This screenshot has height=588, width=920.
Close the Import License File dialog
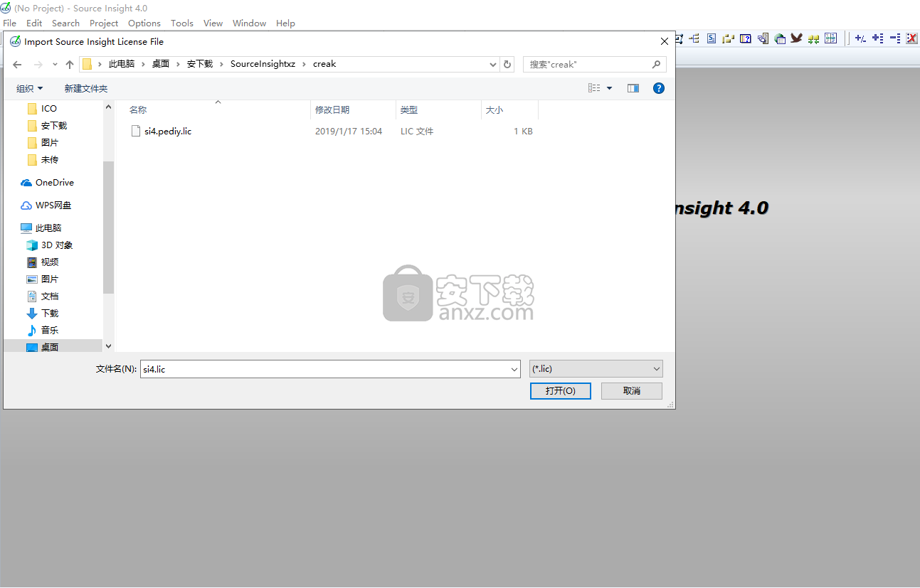[665, 41]
